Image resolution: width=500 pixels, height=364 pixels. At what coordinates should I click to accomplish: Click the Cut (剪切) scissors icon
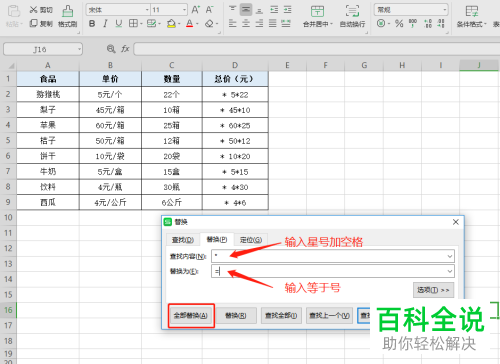(x=33, y=10)
